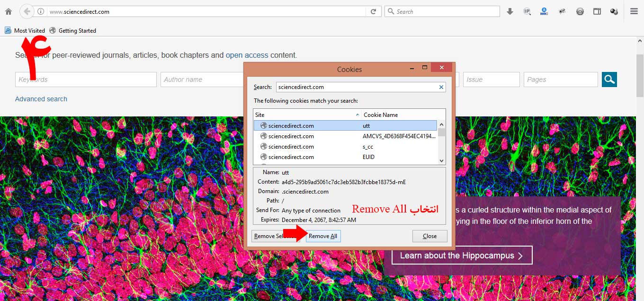This screenshot has height=301, width=644.
Task: Select the EUID cookie row
Action: click(x=345, y=157)
